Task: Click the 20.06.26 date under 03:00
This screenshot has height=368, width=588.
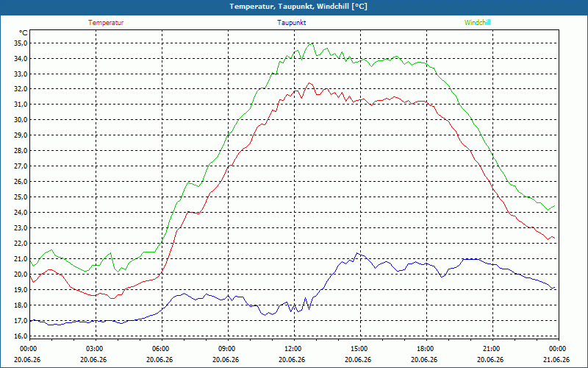Action: tap(94, 359)
